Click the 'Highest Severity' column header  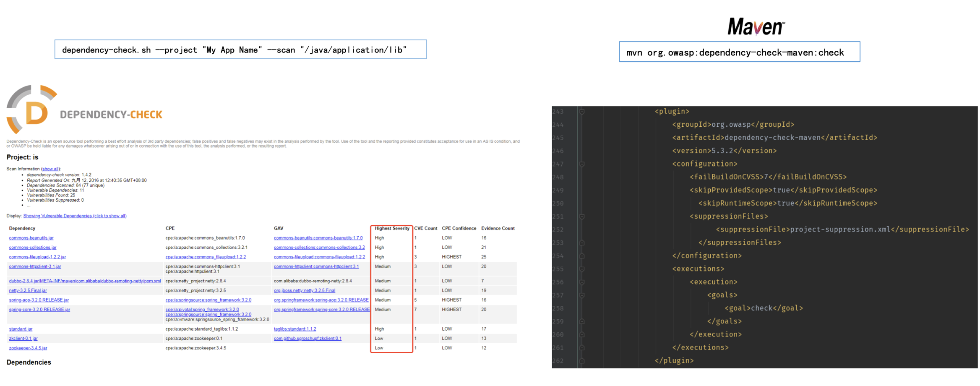tap(392, 229)
